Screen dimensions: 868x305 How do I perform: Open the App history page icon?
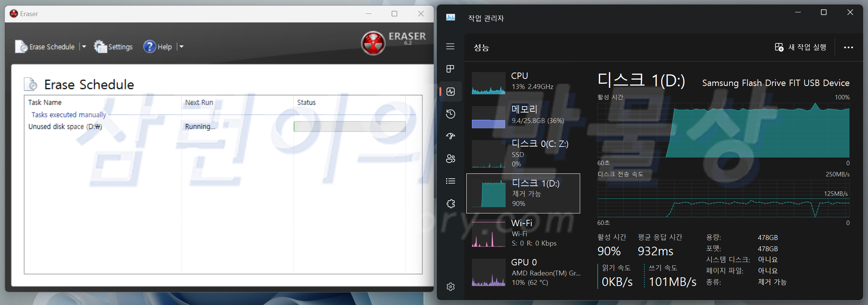450,114
